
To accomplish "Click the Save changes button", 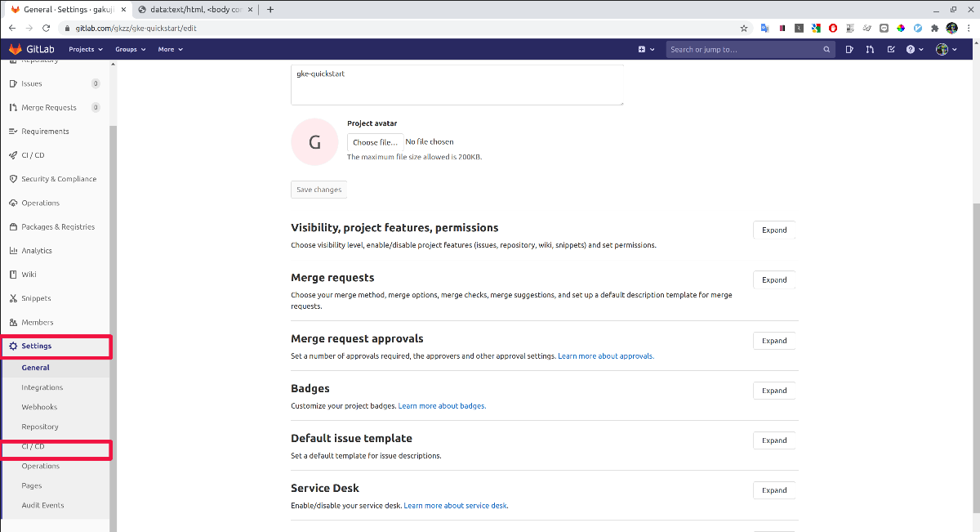I will point(319,190).
